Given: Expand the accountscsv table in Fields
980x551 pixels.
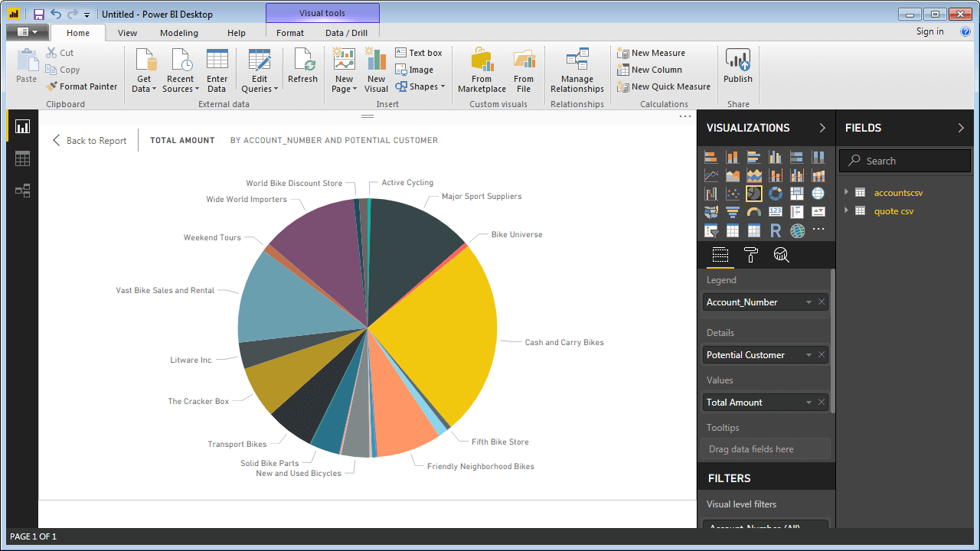Looking at the screenshot, I should [x=847, y=193].
